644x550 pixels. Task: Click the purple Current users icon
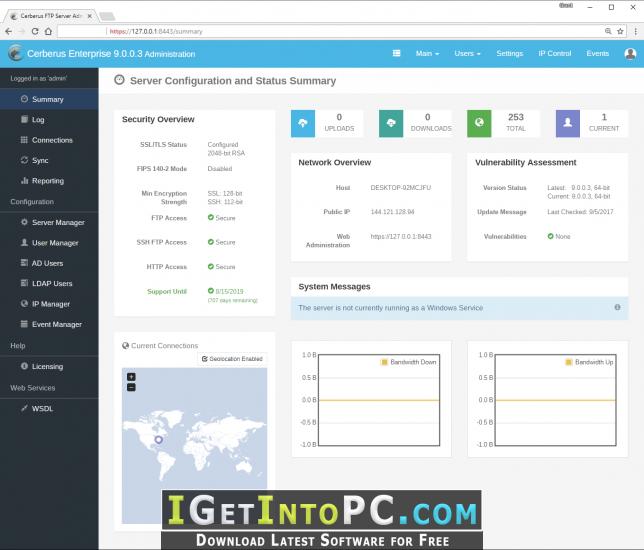click(568, 123)
